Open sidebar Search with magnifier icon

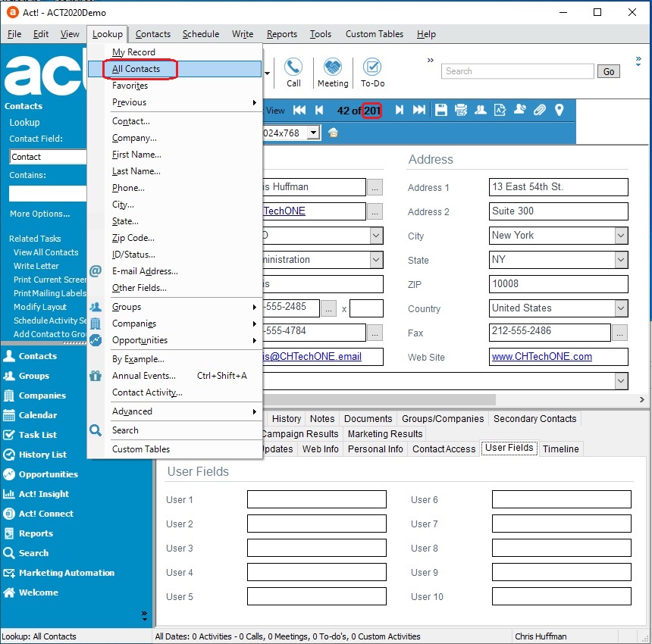[x=26, y=553]
